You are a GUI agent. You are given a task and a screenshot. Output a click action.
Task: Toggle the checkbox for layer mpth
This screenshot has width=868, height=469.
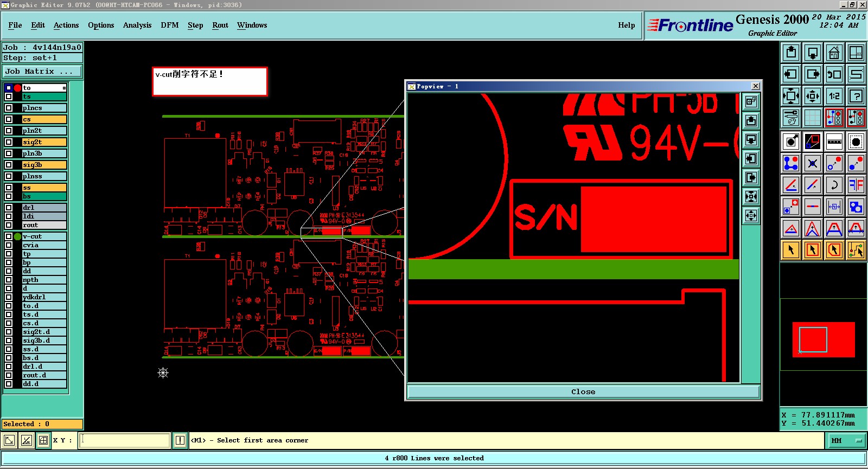[x=9, y=280]
